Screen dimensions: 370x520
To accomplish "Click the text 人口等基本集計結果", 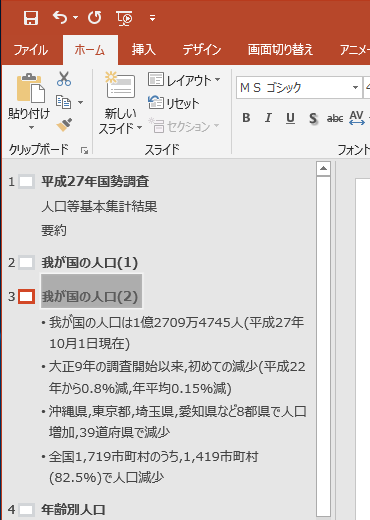I will coord(99,207).
